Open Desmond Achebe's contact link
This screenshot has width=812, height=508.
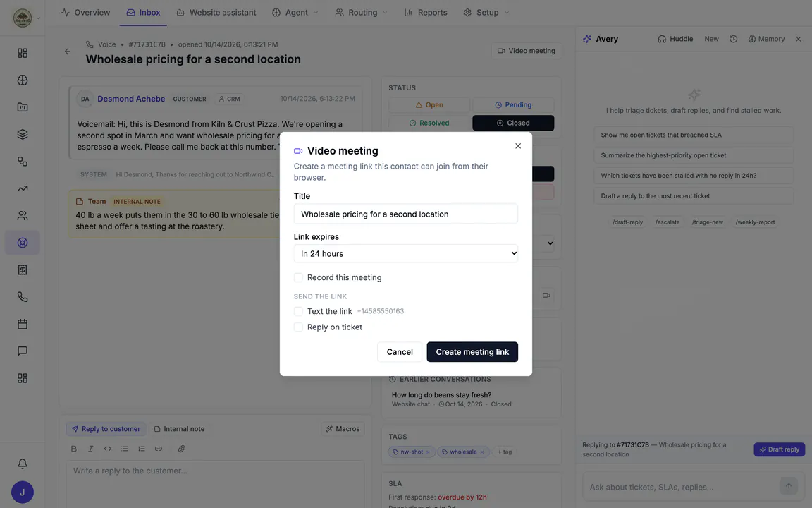131,99
